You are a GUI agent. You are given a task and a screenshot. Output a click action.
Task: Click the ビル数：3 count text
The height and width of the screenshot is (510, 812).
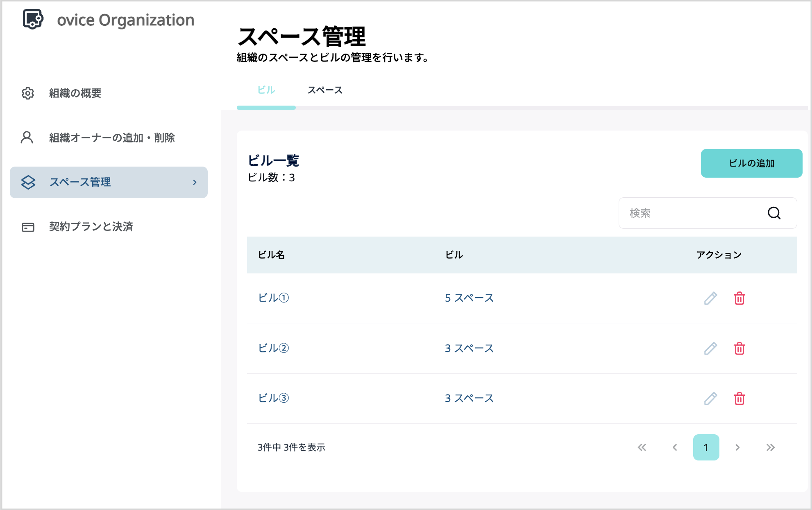(271, 177)
